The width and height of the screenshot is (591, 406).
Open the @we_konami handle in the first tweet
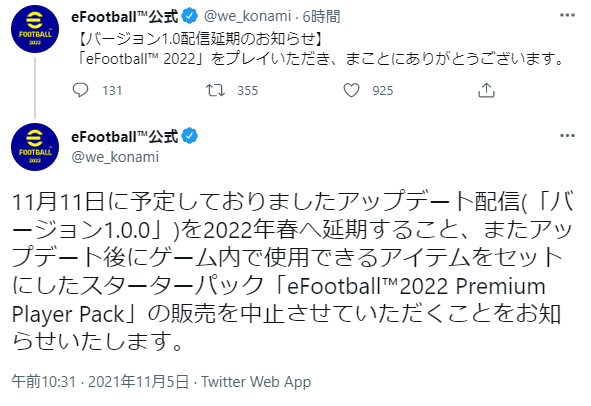pos(247,17)
